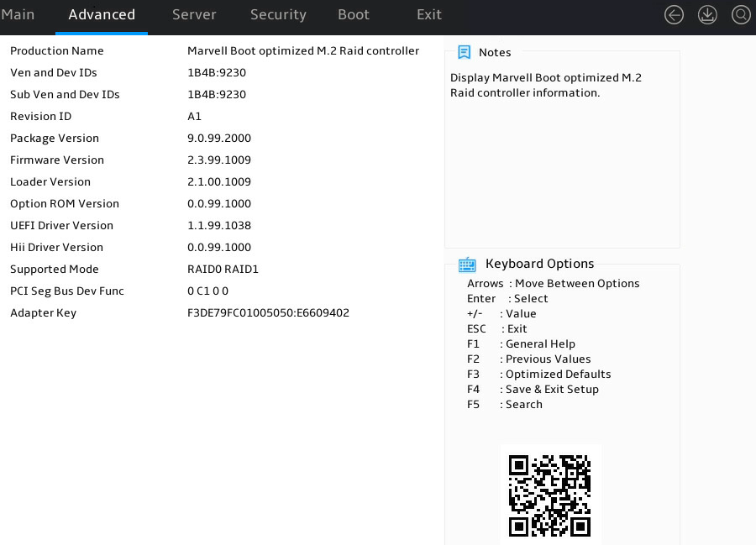The height and width of the screenshot is (545, 756).
Task: Select the Ven and Dev IDs label
Action: click(x=54, y=72)
